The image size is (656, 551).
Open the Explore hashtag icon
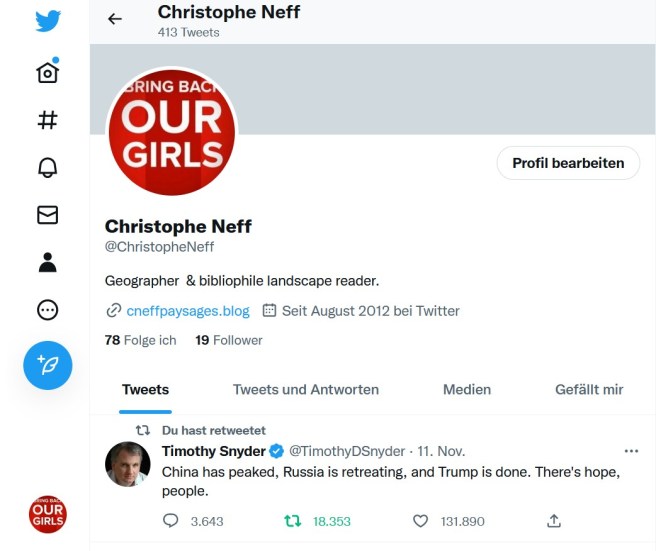coord(47,120)
